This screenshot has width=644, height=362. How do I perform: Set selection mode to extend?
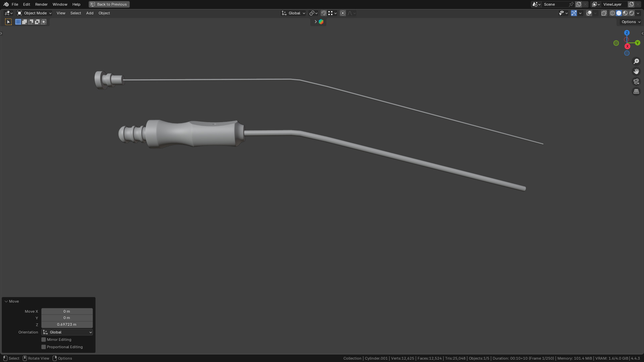click(x=24, y=22)
